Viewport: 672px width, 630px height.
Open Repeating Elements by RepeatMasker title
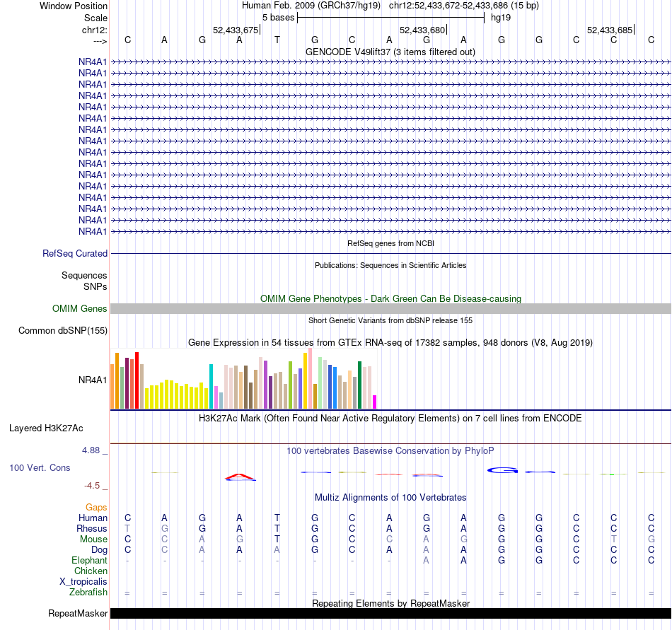point(390,603)
